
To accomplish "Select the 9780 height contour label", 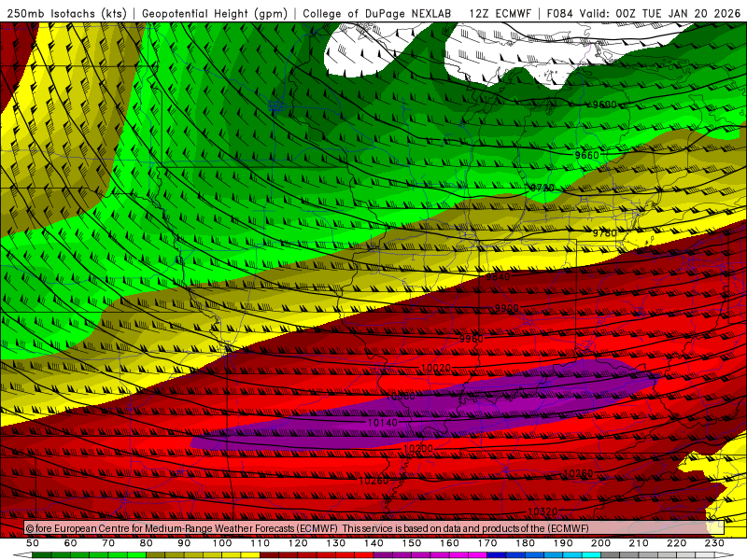I will click(x=604, y=232).
